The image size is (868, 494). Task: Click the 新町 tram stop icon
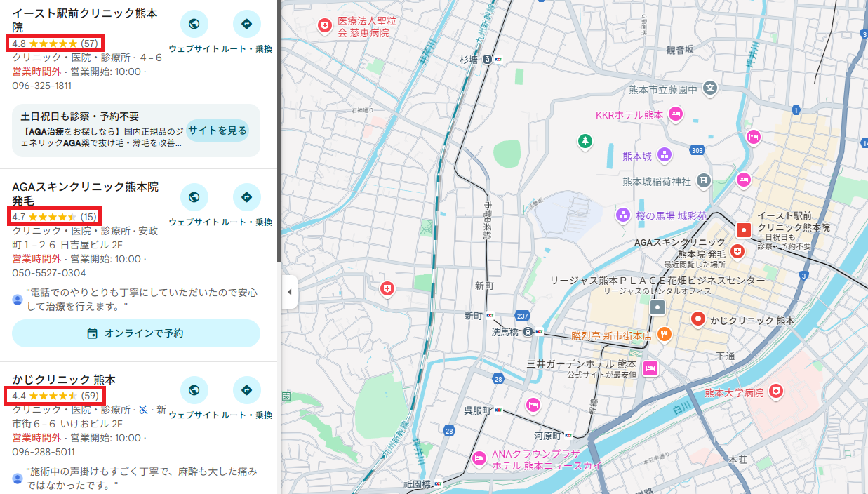490,316
